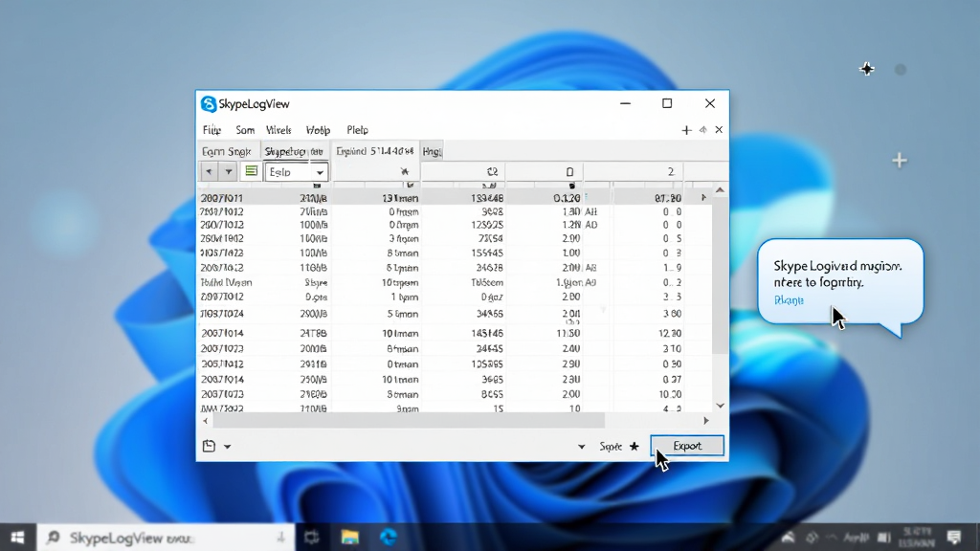The image size is (980, 551).
Task: Click the C2 column header
Action: pos(463,172)
